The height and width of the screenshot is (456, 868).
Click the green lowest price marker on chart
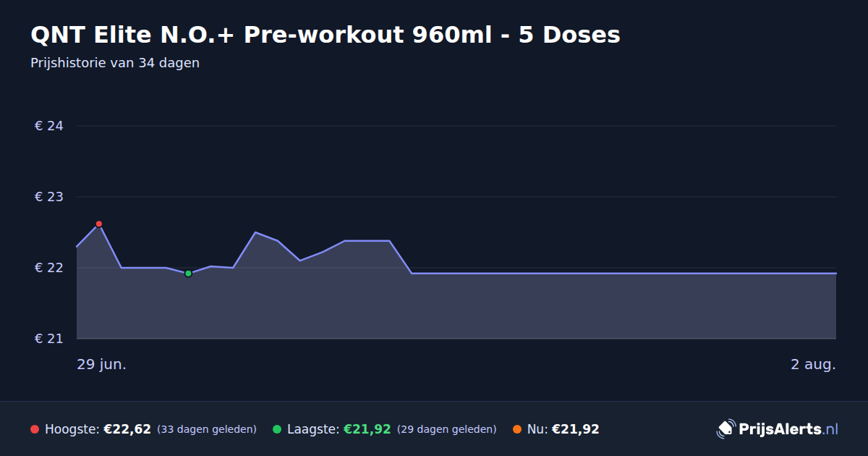click(188, 274)
